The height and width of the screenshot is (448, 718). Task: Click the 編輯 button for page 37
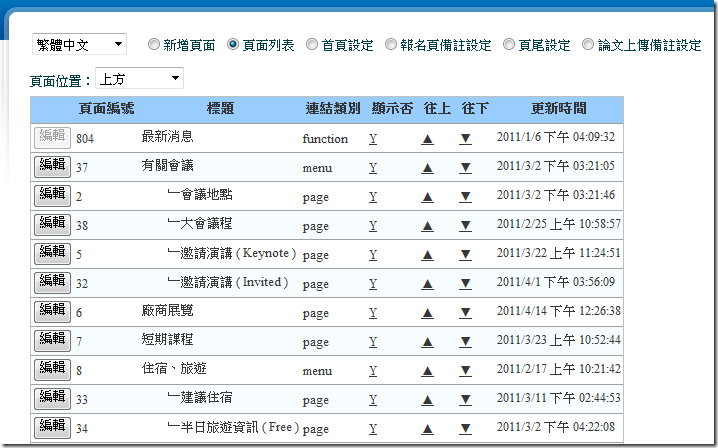point(51,166)
